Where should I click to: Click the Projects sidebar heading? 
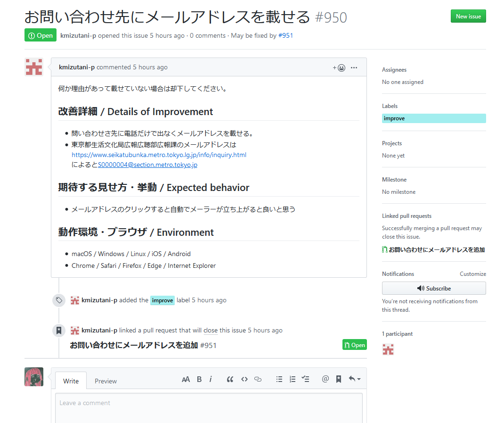392,143
